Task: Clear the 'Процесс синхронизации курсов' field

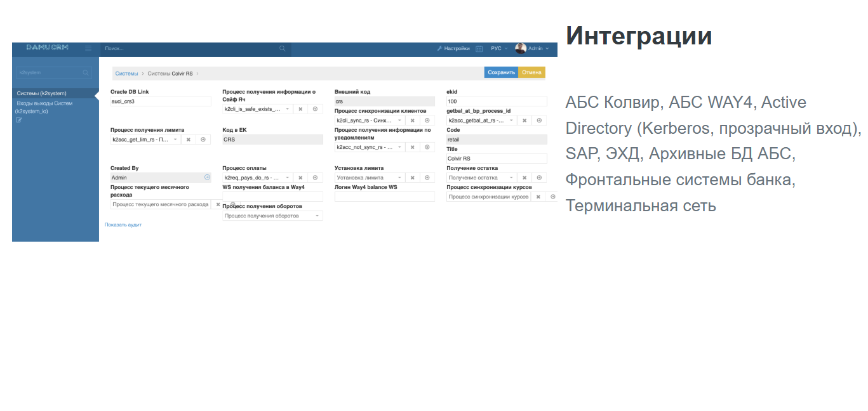Action: pyautogui.click(x=538, y=197)
